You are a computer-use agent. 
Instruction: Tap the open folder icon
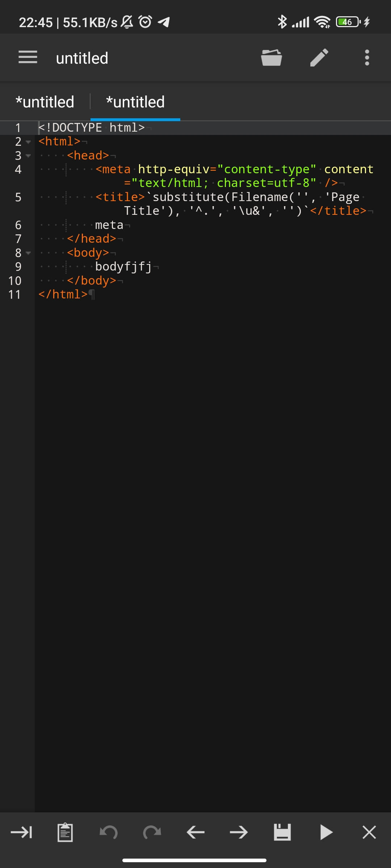[272, 58]
